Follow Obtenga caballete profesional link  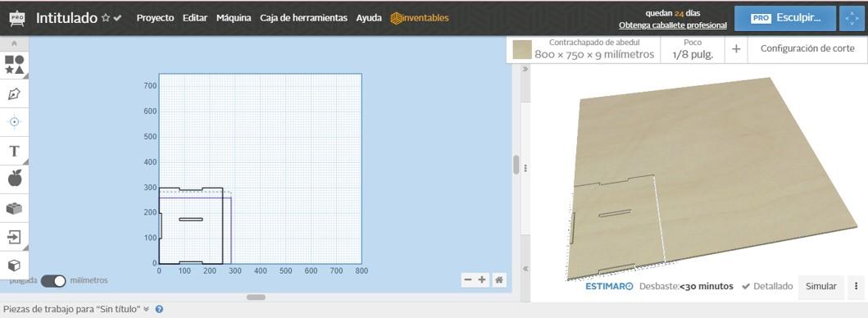[673, 25]
